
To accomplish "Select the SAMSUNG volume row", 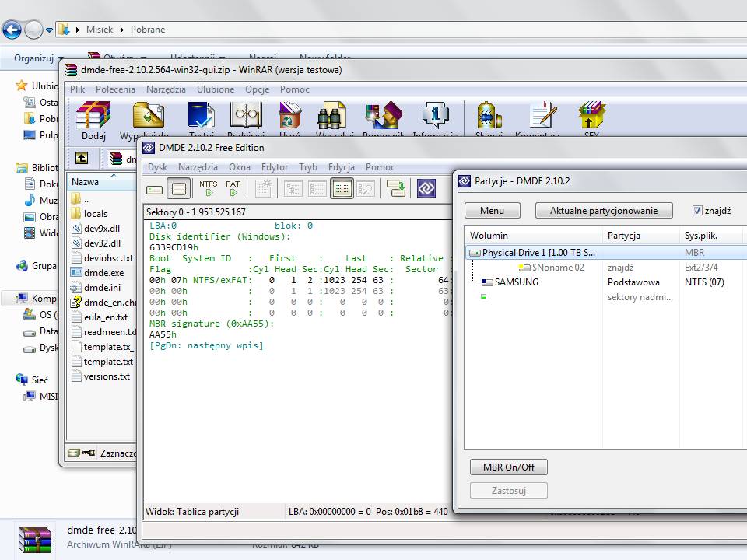I will point(605,282).
